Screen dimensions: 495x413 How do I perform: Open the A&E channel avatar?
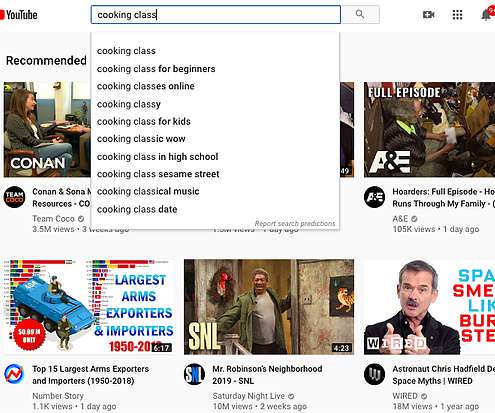tap(374, 197)
